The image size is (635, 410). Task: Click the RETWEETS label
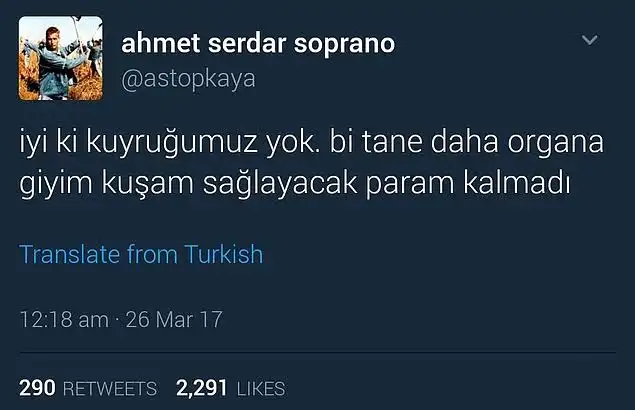coord(110,389)
